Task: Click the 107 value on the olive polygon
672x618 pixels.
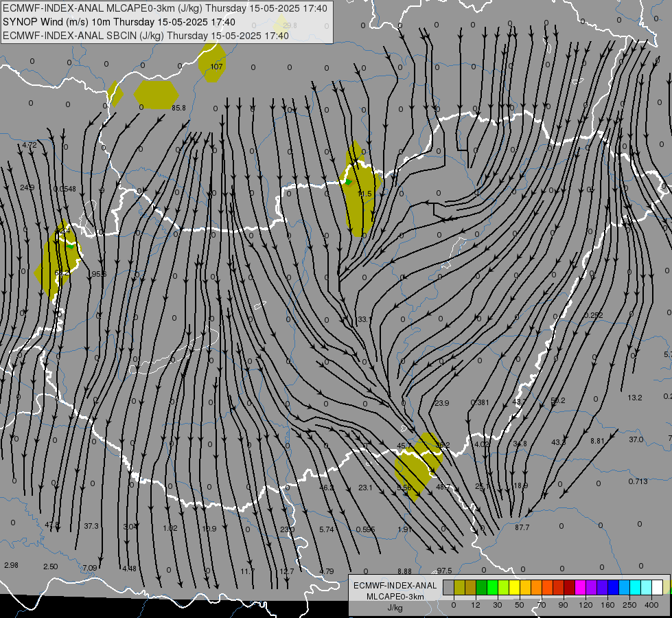Action: click(x=216, y=67)
